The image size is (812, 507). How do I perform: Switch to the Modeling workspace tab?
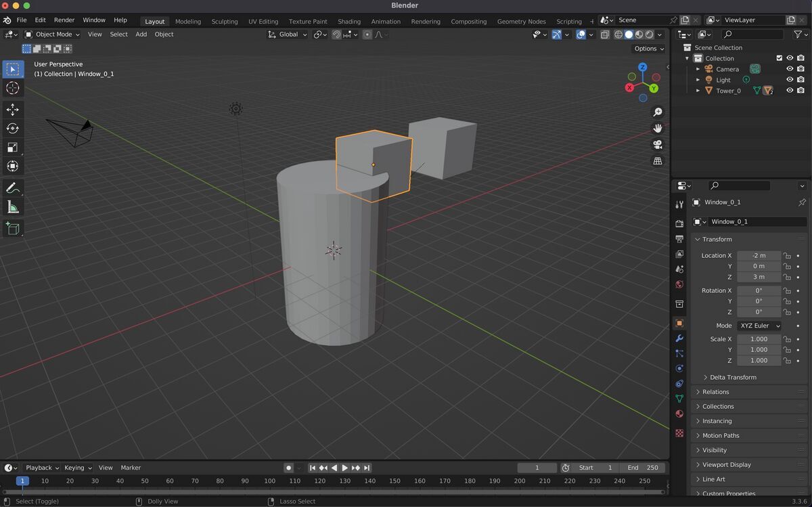tap(187, 21)
